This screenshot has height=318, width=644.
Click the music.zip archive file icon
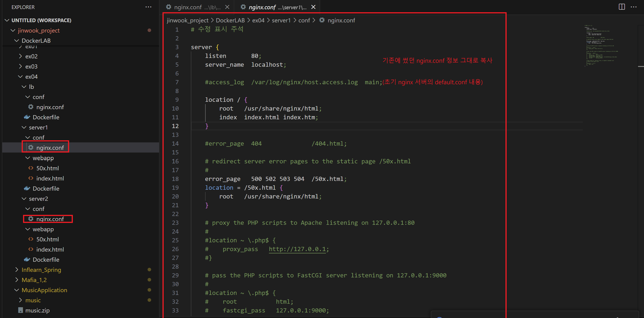tap(21, 310)
